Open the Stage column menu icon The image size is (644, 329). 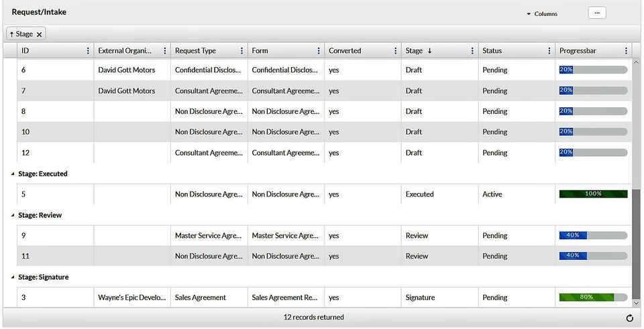pyautogui.click(x=472, y=51)
